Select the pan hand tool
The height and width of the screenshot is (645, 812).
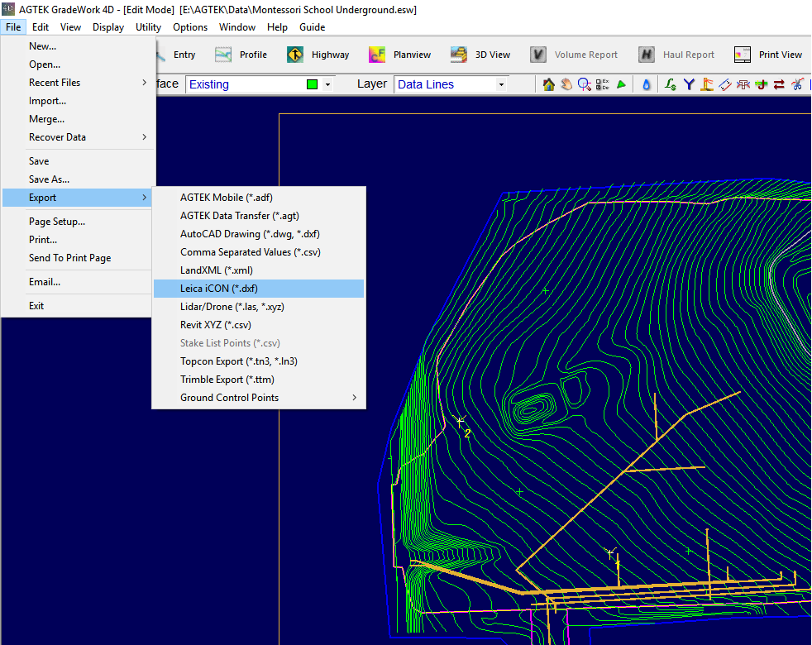point(566,84)
